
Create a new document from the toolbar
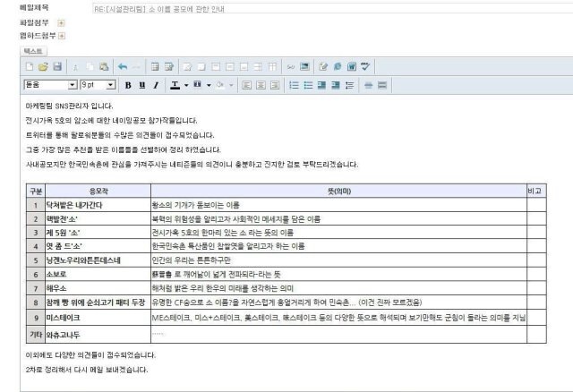30,67
